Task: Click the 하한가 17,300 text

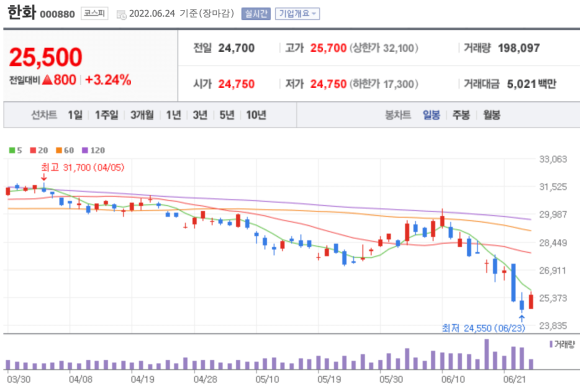Action: [384, 84]
